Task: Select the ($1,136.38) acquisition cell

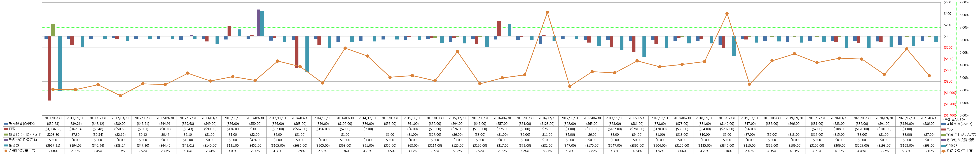Action: pyautogui.click(x=53, y=129)
